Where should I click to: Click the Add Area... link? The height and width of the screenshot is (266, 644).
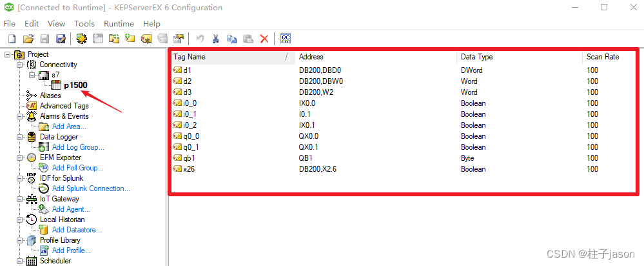(69, 127)
